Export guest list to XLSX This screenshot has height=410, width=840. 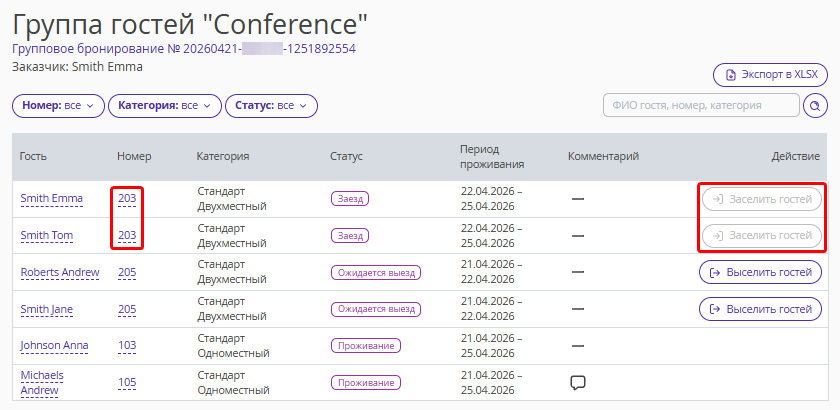pyautogui.click(x=770, y=75)
